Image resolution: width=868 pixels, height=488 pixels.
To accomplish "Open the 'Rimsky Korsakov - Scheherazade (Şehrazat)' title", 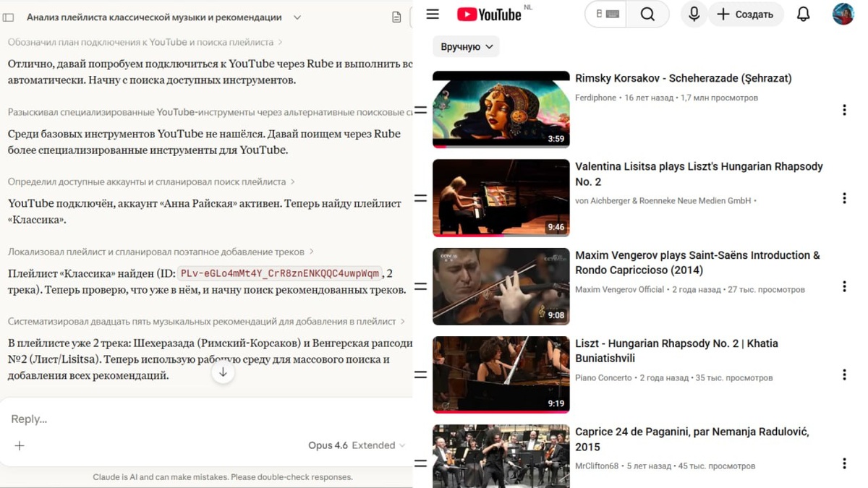I will pos(684,78).
